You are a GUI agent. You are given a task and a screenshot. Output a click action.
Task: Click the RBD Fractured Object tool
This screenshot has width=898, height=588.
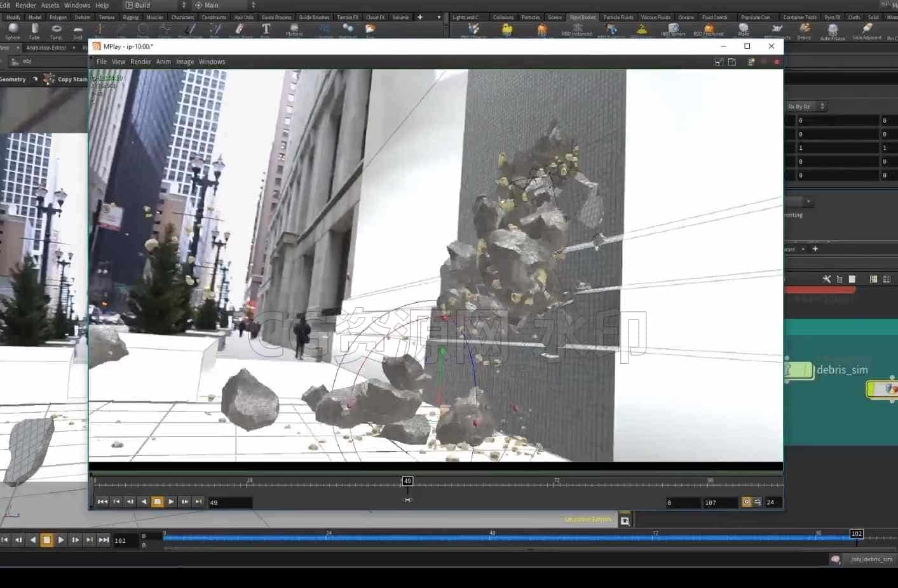coord(708,30)
